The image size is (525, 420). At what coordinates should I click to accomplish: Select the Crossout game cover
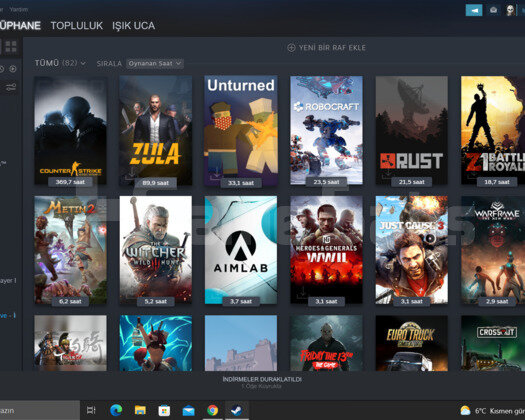coord(493,343)
